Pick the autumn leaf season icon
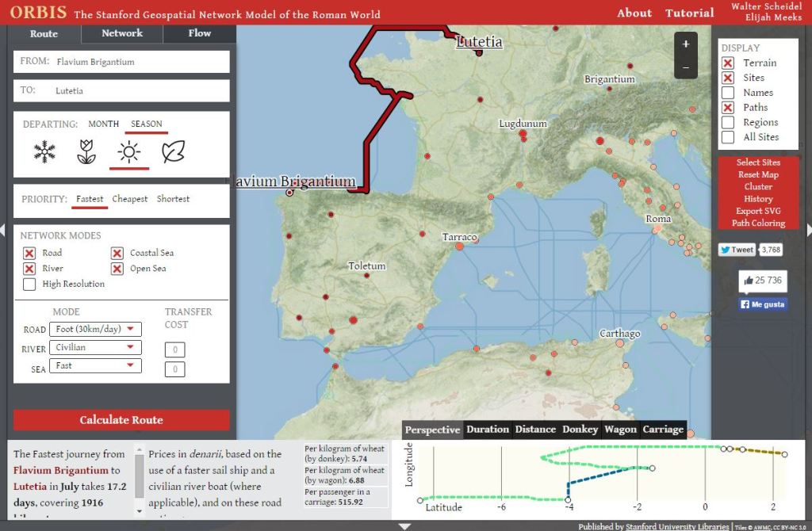Image resolution: width=812 pixels, height=531 pixels. coord(173,151)
